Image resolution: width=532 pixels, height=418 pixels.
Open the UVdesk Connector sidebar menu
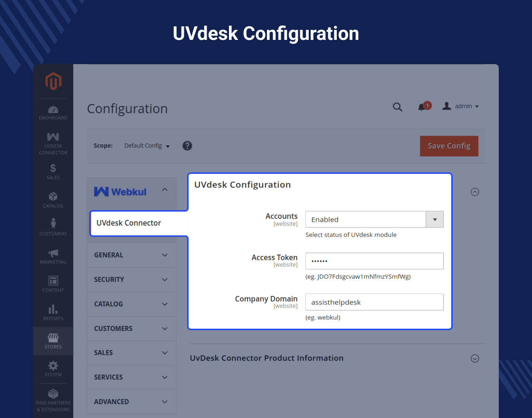(x=53, y=144)
